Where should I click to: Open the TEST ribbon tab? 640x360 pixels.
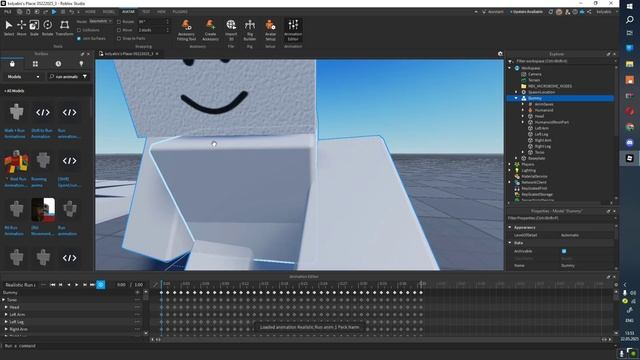pos(146,12)
